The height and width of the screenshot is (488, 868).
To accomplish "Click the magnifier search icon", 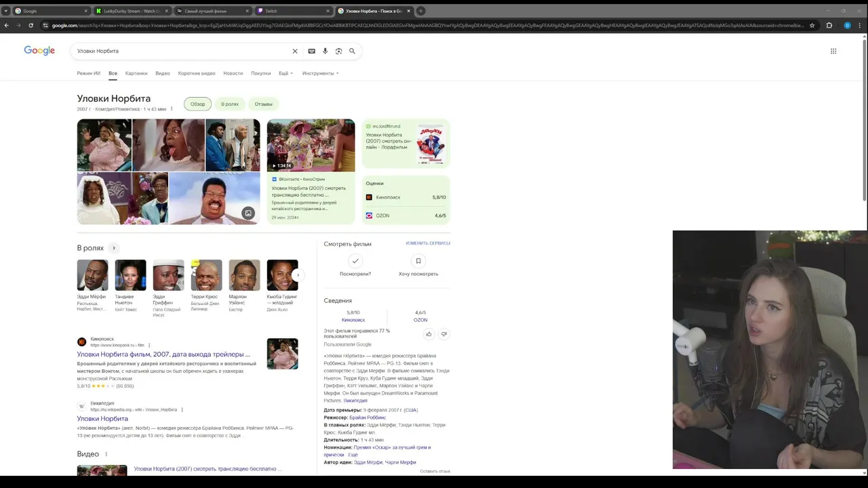I will coord(352,51).
